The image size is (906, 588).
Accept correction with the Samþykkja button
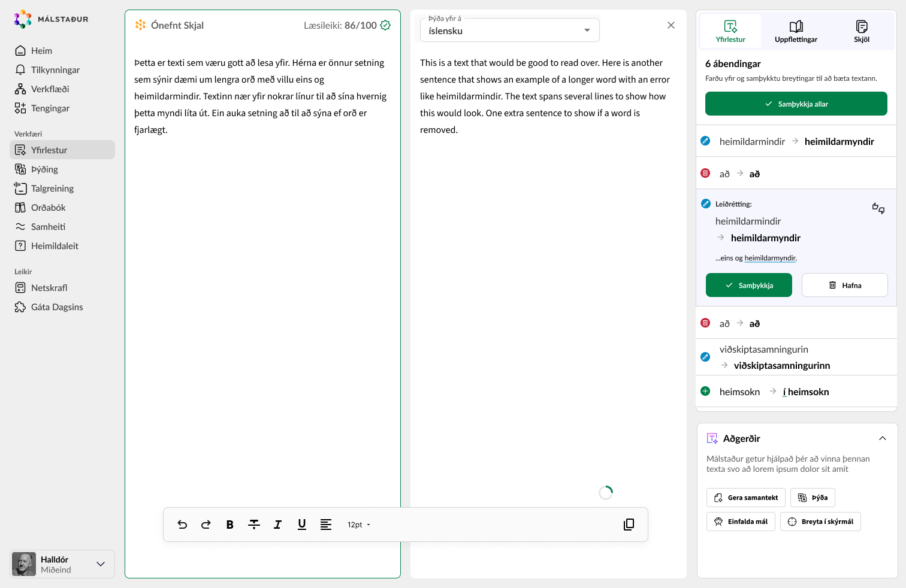pos(749,285)
